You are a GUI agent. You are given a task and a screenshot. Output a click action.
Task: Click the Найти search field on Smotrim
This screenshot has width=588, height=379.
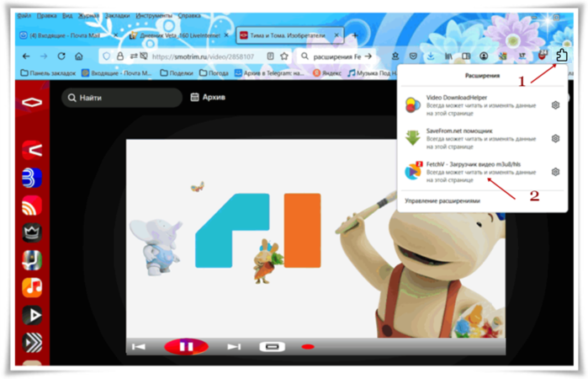click(122, 98)
